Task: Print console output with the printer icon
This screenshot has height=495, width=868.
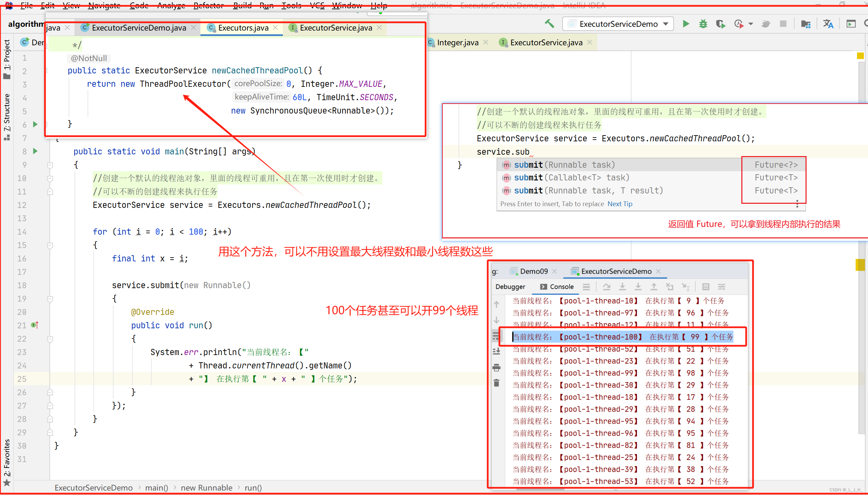Action: click(x=496, y=368)
